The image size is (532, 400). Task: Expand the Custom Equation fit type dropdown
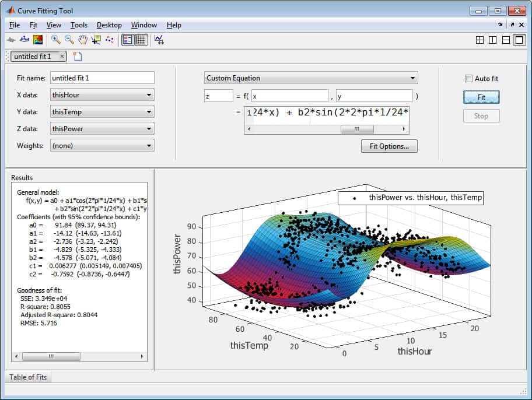(311, 78)
